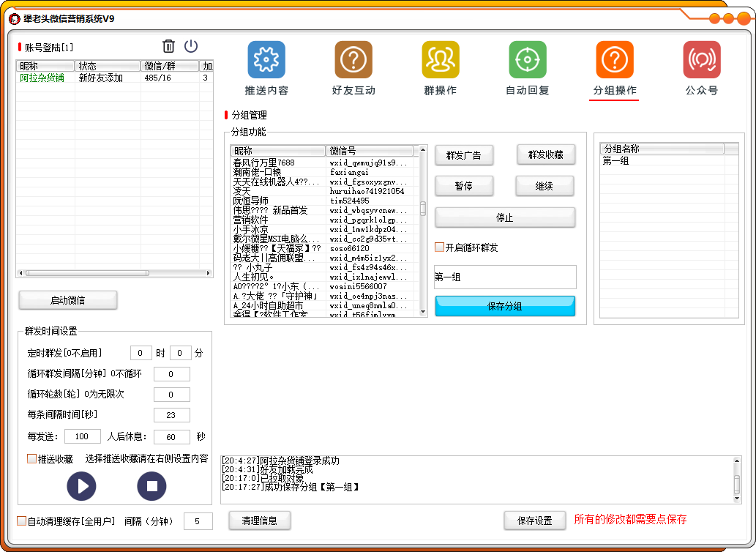Click log panel scroll up arrow
The image size is (756, 552).
(x=737, y=461)
